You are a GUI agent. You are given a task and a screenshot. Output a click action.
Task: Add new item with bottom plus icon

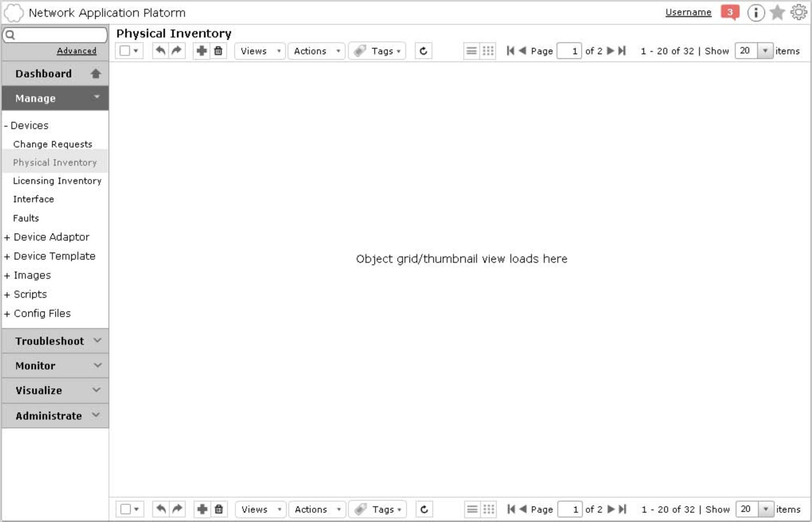202,509
